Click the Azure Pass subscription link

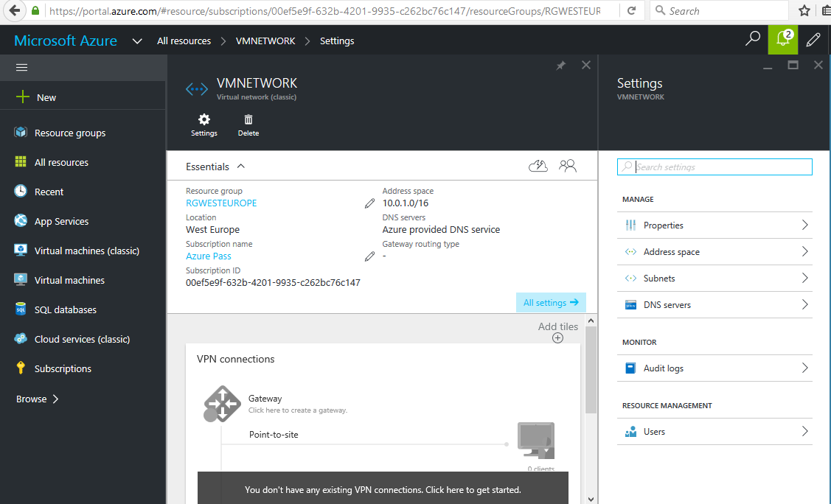pyautogui.click(x=208, y=256)
